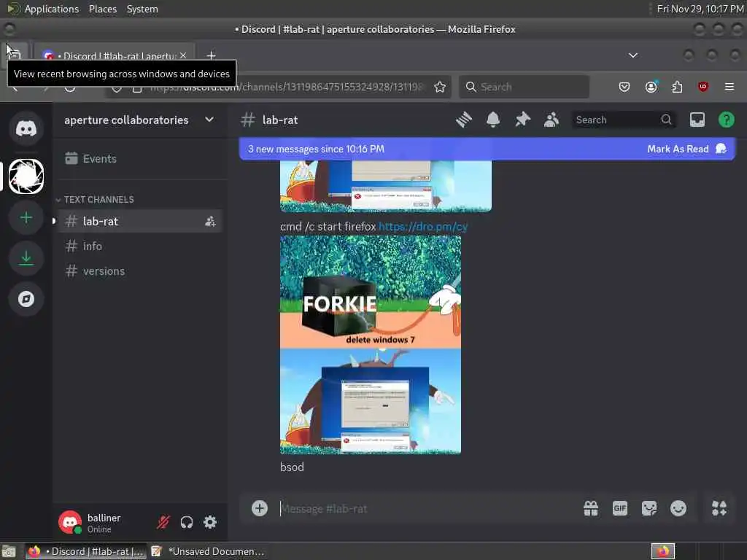This screenshot has height=560, width=747.
Task: Click the plus attach button in message bar
Action: pos(259,508)
